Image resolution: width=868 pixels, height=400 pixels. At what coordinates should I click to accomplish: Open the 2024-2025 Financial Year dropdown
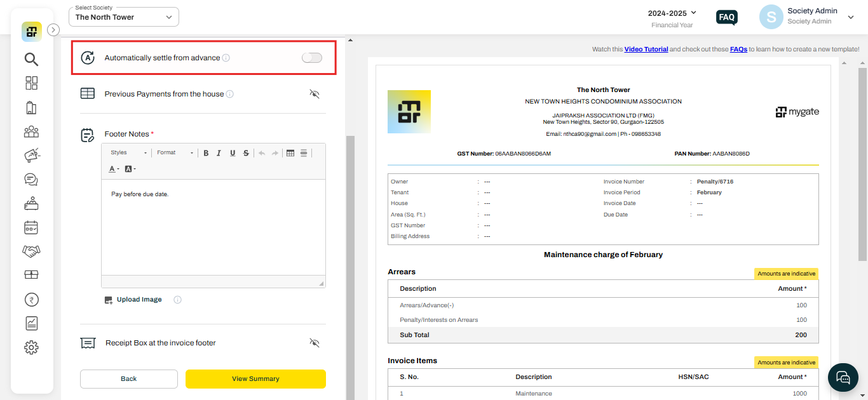click(672, 13)
